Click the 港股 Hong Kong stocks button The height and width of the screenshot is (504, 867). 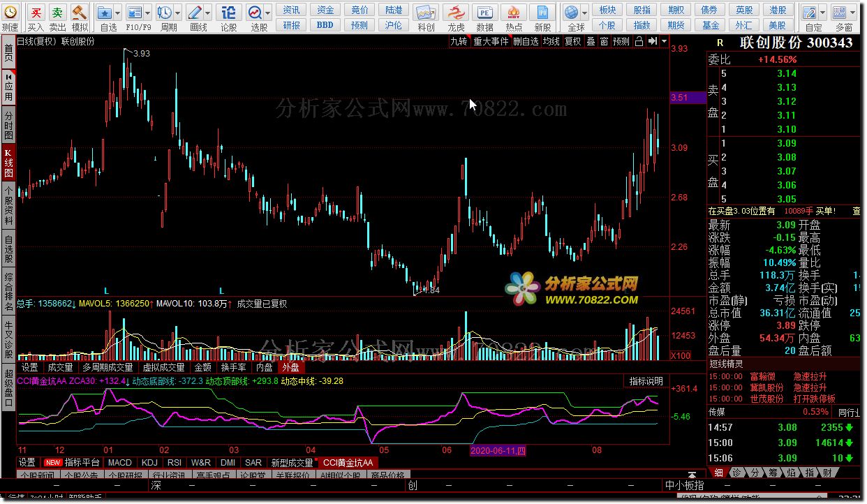[x=778, y=10]
